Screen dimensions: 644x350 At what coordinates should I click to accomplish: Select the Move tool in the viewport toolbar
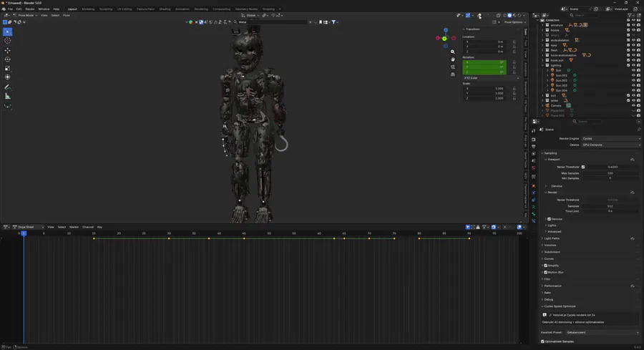[x=8, y=50]
